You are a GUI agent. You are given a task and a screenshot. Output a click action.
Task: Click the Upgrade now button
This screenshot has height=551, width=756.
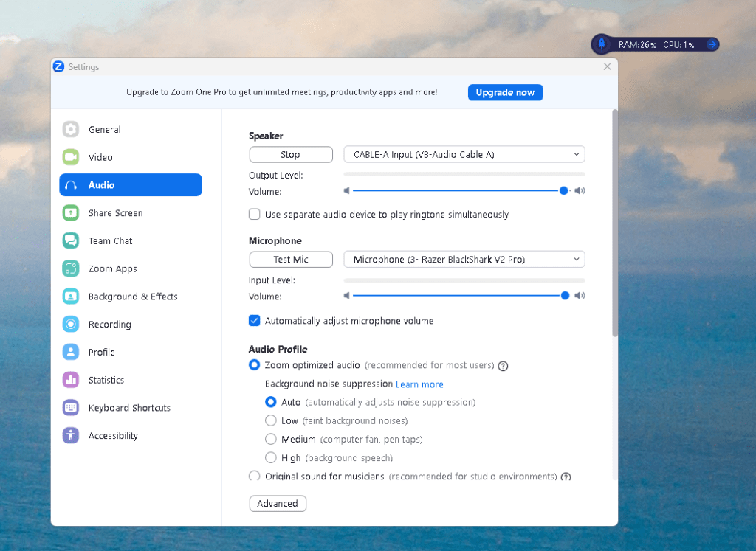[x=505, y=92]
